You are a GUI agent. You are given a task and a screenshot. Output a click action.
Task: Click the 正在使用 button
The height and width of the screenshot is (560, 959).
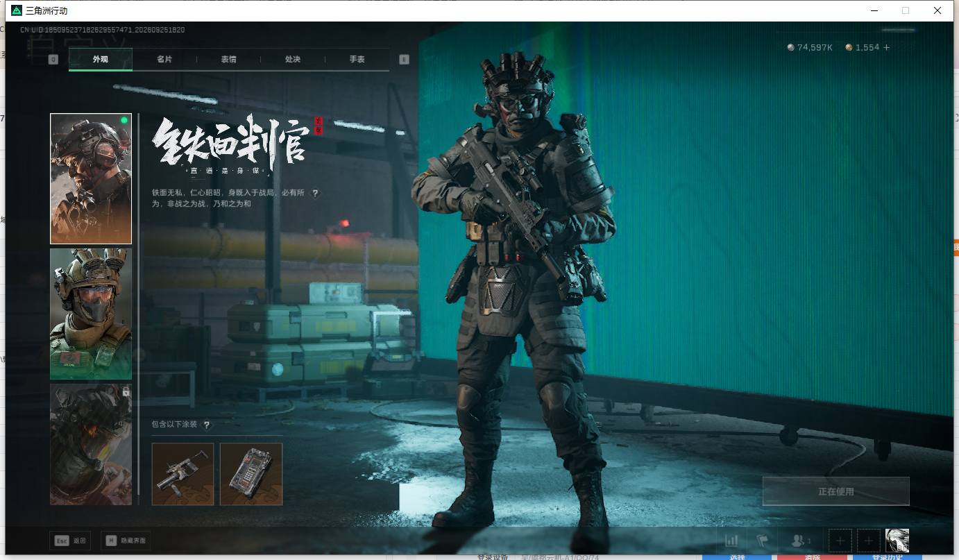(x=835, y=491)
